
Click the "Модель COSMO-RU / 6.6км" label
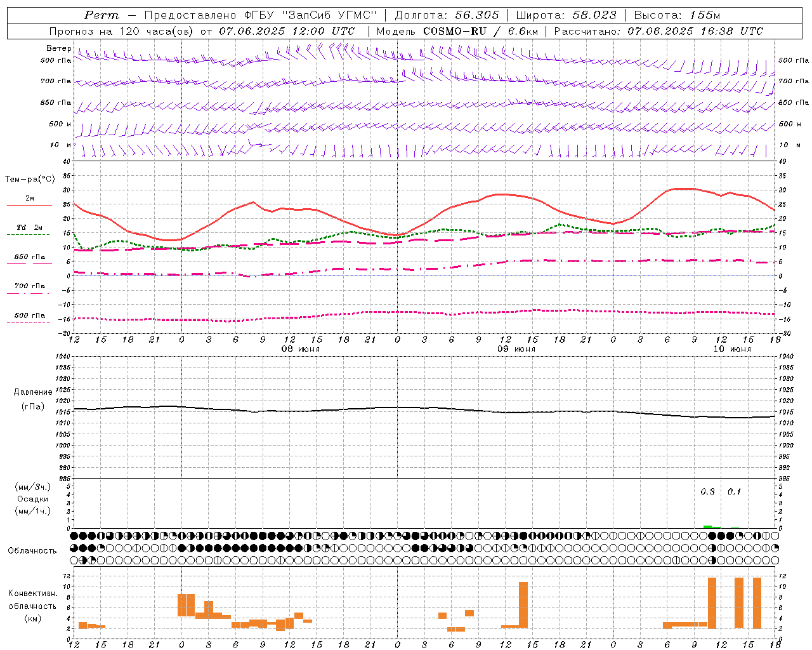click(457, 31)
